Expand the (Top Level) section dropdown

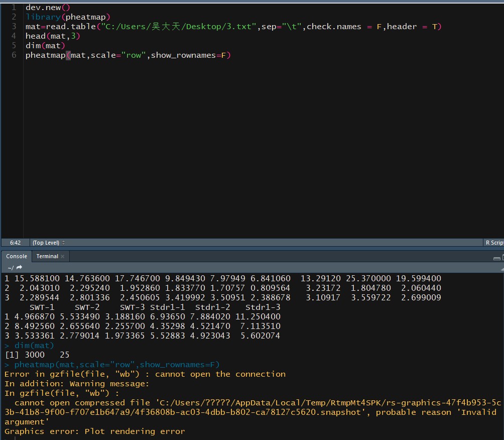[x=49, y=243]
